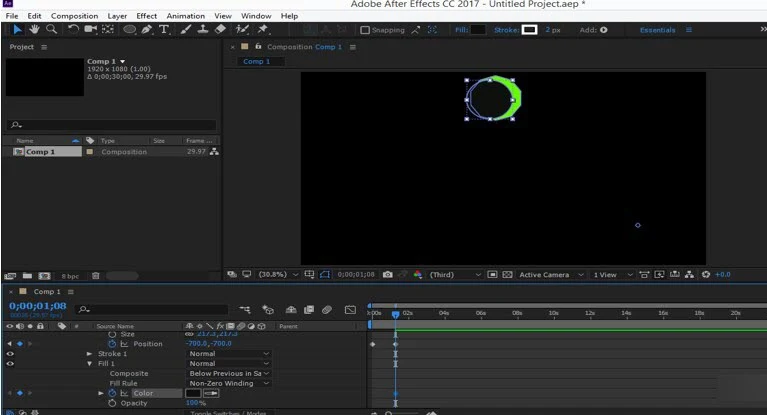Select the Clone Stamp tool
Viewport: 767px width, 415px height.
(x=203, y=29)
